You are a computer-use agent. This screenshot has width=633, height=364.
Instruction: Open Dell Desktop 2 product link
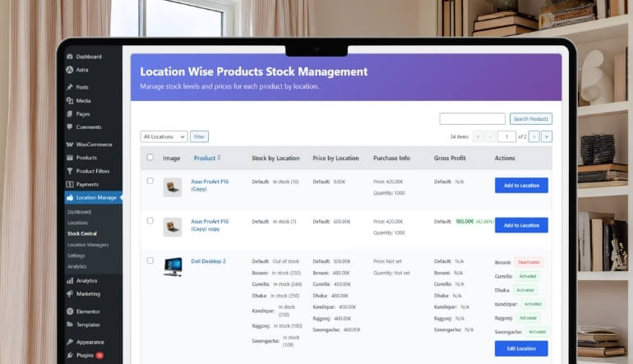[208, 261]
